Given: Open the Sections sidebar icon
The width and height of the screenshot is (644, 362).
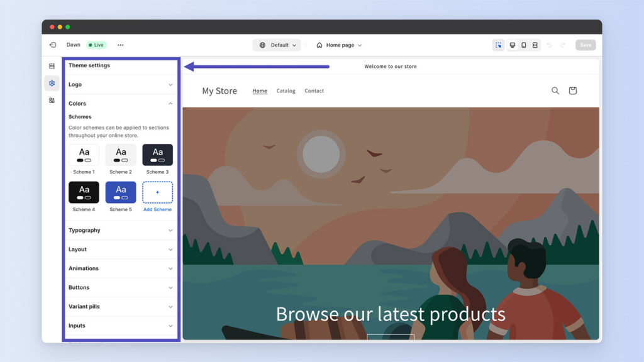Looking at the screenshot, I should tap(52, 66).
